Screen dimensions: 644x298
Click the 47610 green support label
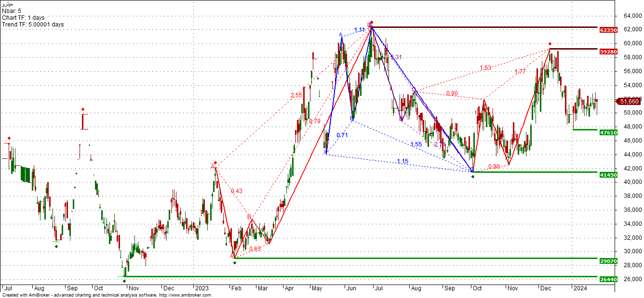pos(608,132)
